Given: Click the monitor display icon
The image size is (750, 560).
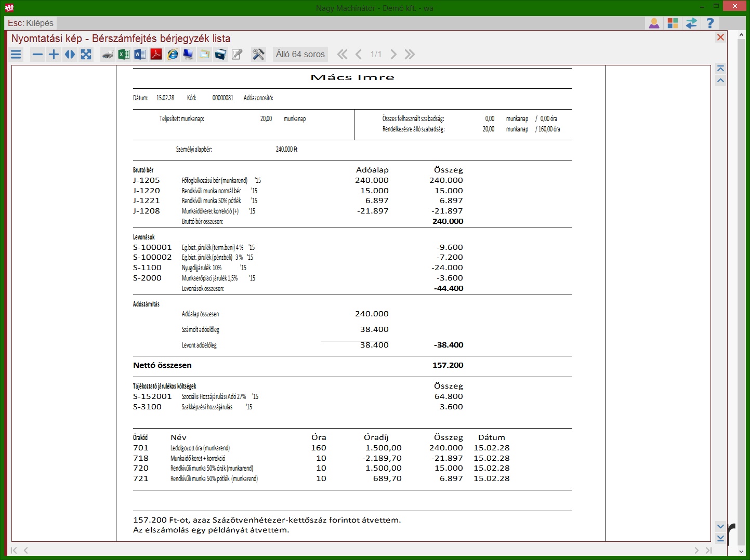Looking at the screenshot, I should pyautogui.click(x=188, y=54).
